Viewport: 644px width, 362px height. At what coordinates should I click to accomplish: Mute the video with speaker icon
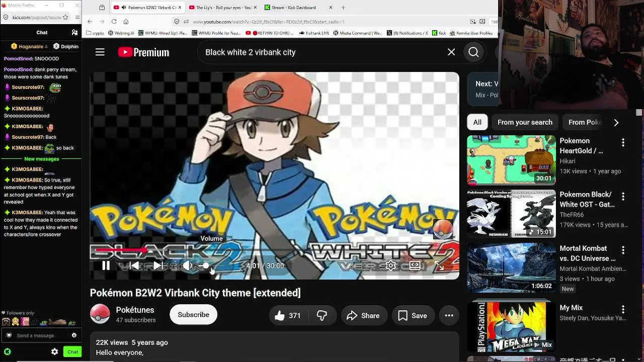(x=187, y=265)
